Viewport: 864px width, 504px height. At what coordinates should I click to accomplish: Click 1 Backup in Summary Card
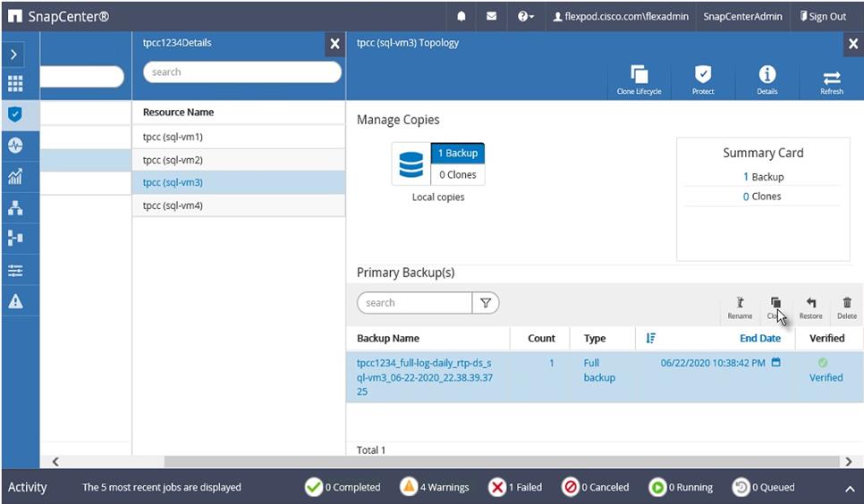coord(763,177)
